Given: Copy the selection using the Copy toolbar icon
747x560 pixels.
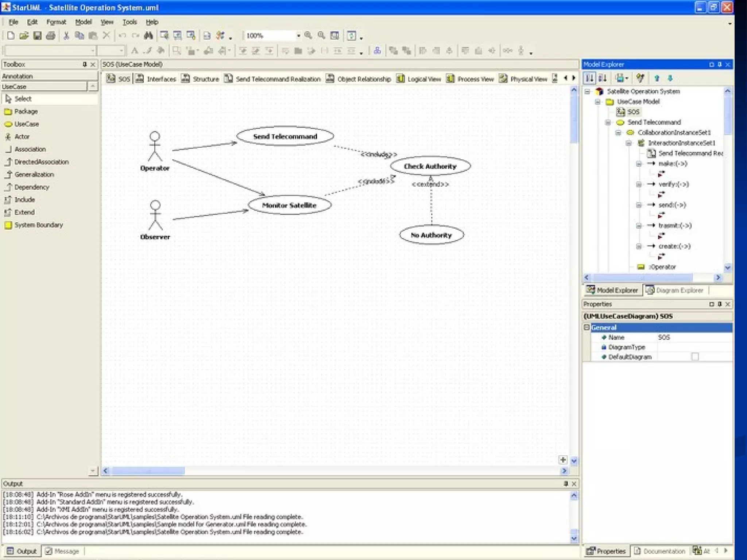Looking at the screenshot, I should 79,35.
